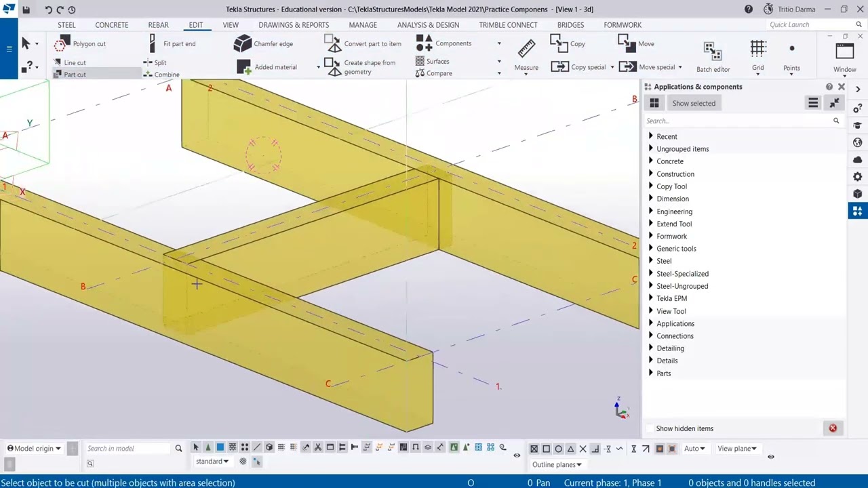Open DRAWINGS & REPORTS tab

click(294, 25)
